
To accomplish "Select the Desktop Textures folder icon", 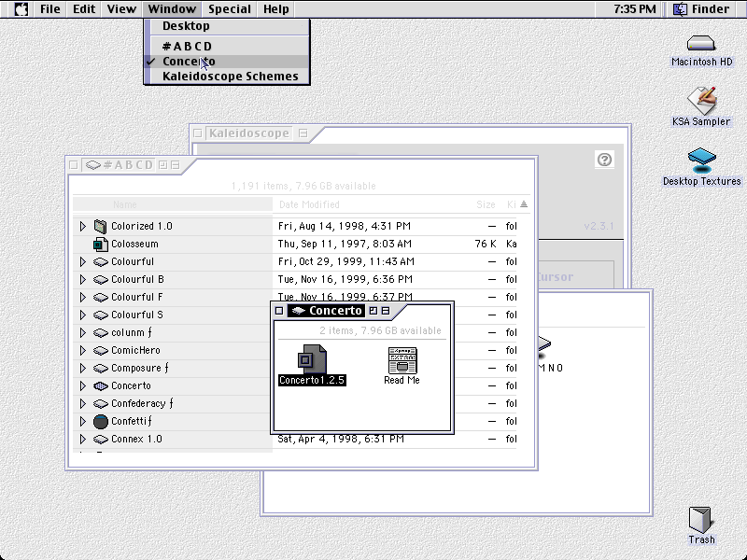I will (x=702, y=161).
